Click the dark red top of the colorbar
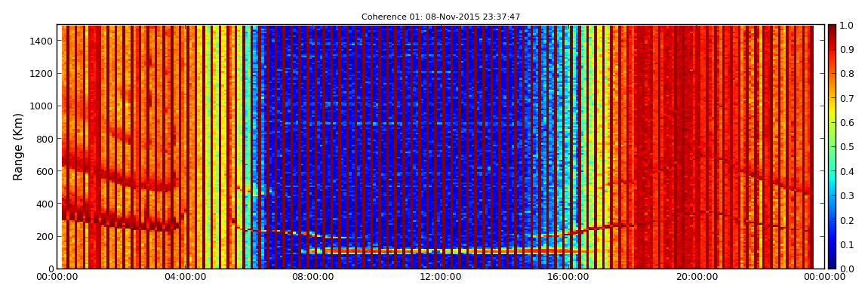 pyautogui.click(x=832, y=30)
